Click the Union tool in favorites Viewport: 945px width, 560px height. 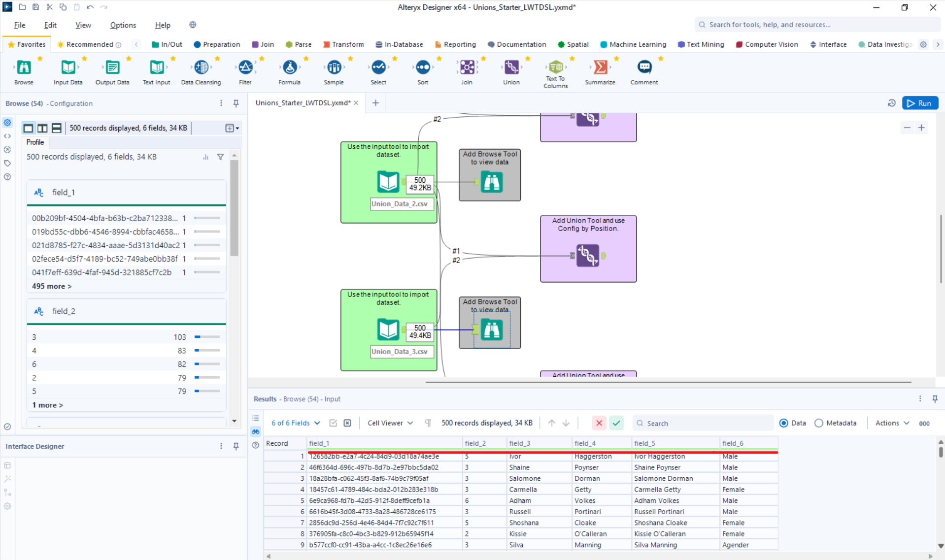click(x=511, y=67)
